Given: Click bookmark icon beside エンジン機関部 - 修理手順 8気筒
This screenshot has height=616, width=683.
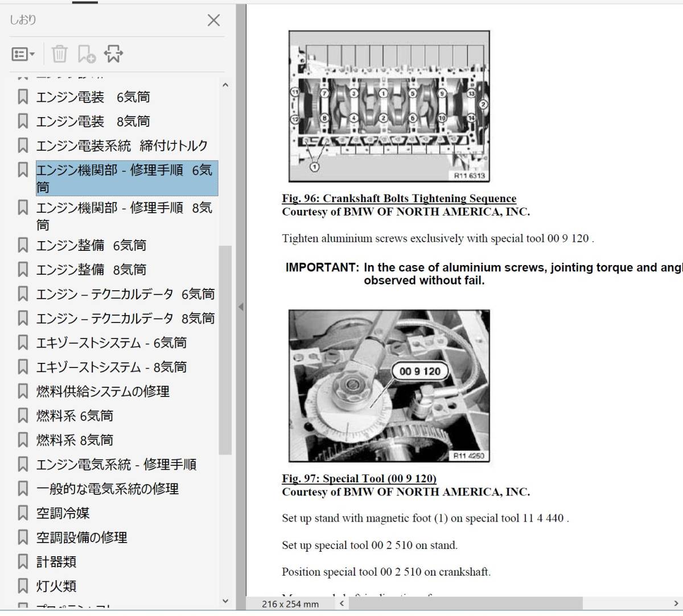Looking at the screenshot, I should point(23,208).
